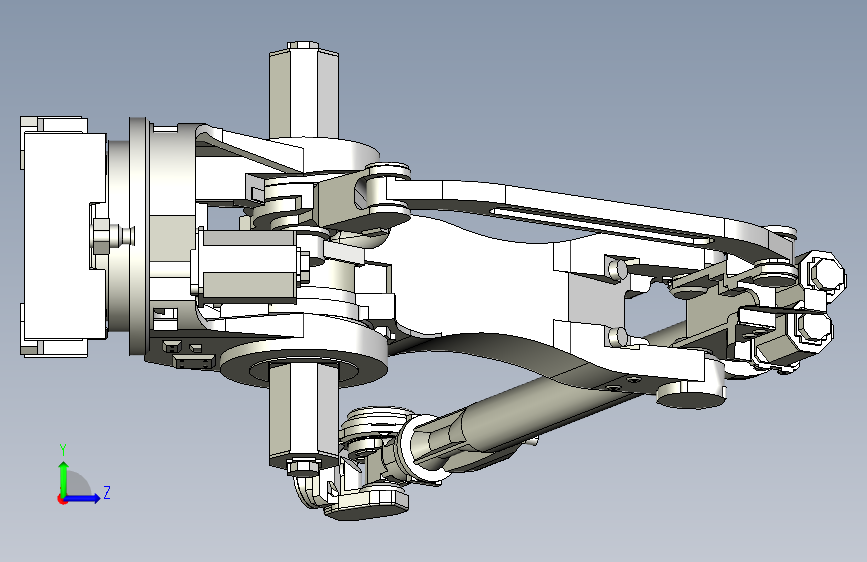The image size is (867, 562).
Task: Click the red X axis origin dot of the triad
Action: (62, 499)
